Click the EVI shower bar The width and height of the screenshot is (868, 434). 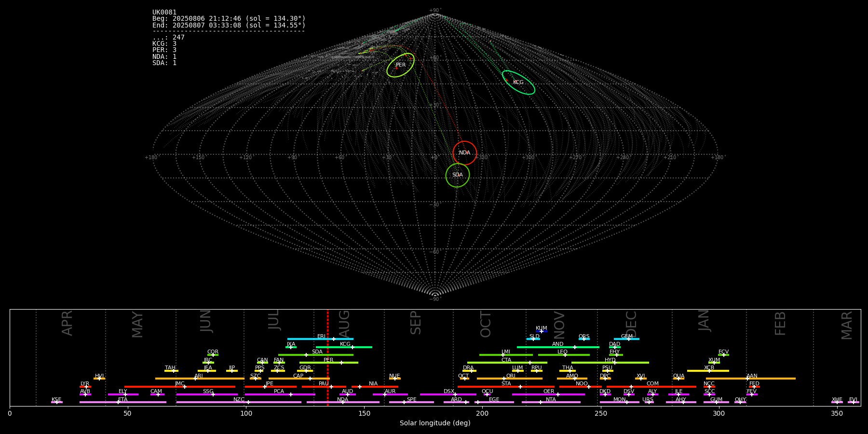854,402
